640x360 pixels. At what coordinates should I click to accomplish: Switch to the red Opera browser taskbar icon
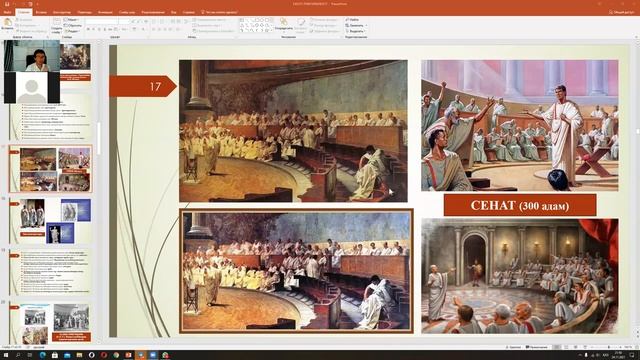coord(104,355)
